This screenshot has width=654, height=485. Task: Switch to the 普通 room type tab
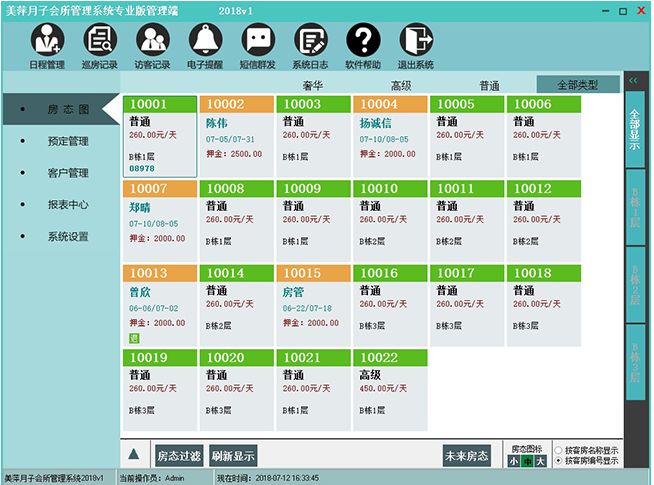coord(489,85)
